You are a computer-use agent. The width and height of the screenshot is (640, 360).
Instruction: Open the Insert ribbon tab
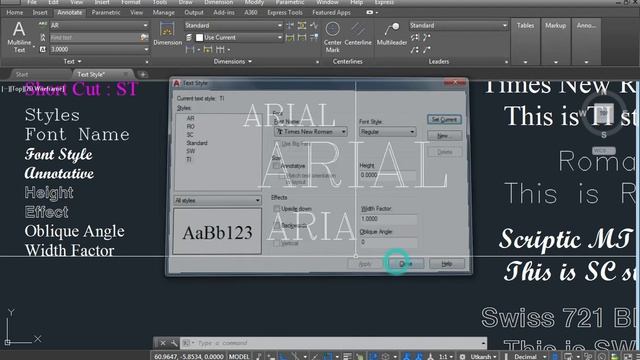click(x=40, y=13)
